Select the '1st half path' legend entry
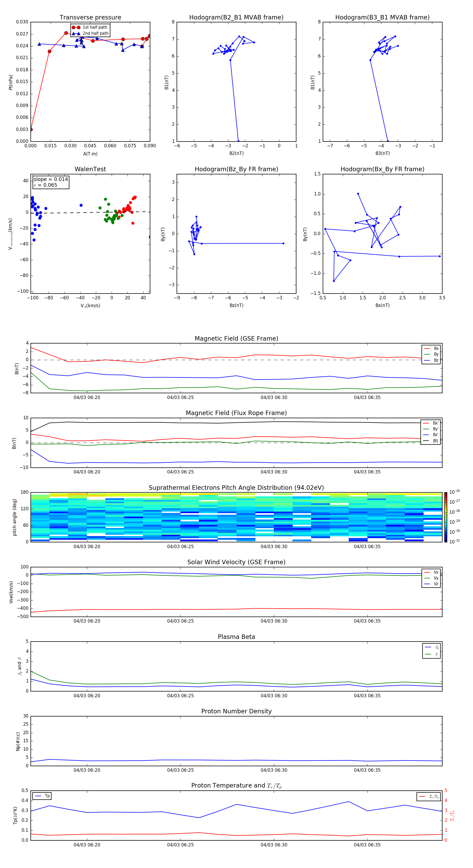Screen dimensions: 473x868 90,27
